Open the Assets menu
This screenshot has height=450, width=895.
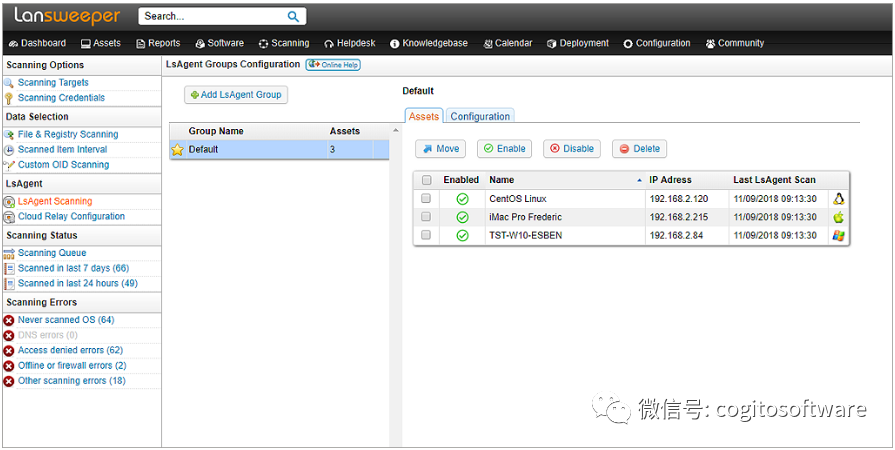100,43
